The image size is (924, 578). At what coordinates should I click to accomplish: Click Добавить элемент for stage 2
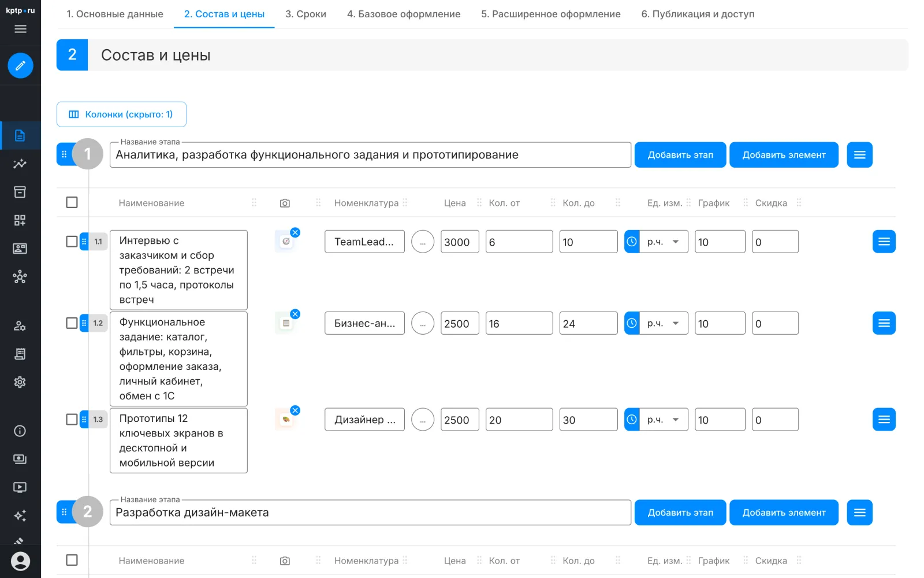point(784,513)
